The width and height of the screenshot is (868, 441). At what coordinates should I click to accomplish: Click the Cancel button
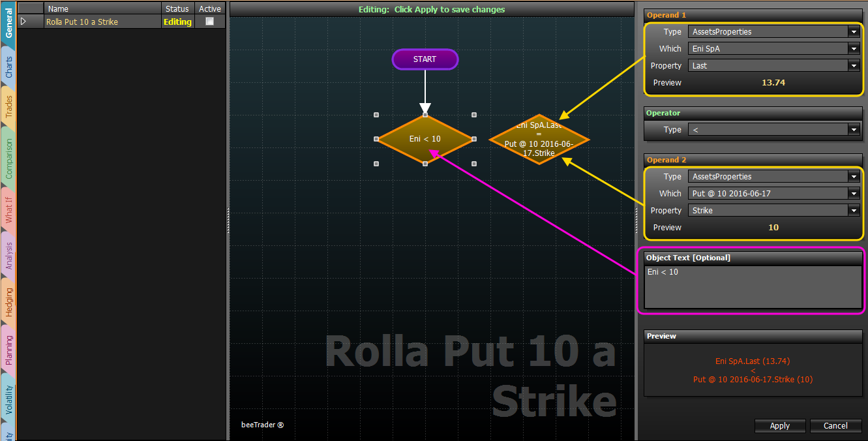click(835, 426)
